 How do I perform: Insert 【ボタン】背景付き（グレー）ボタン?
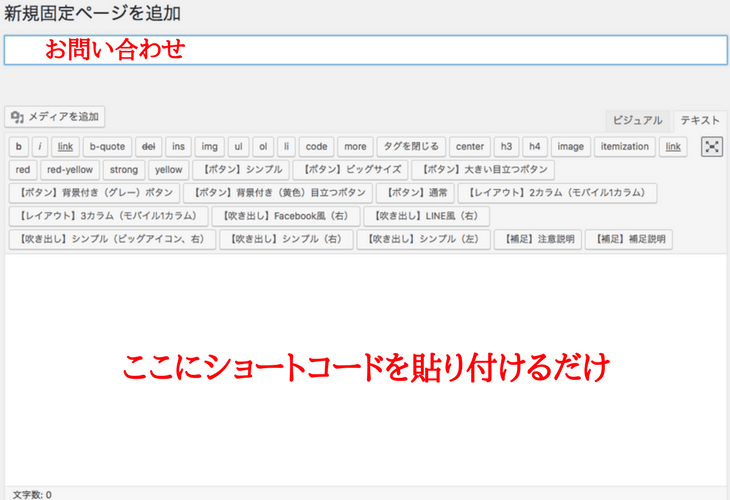[94, 193]
